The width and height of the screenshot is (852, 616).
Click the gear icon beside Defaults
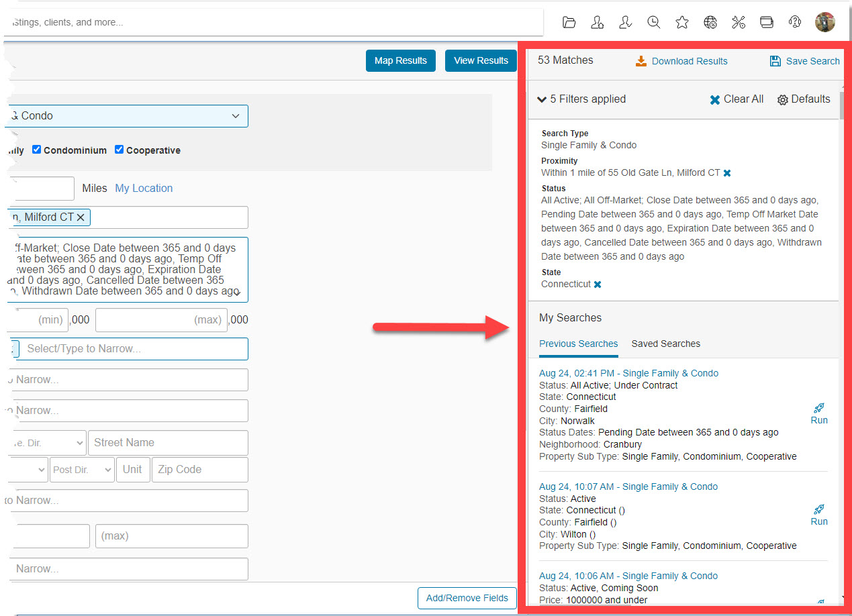pos(782,100)
